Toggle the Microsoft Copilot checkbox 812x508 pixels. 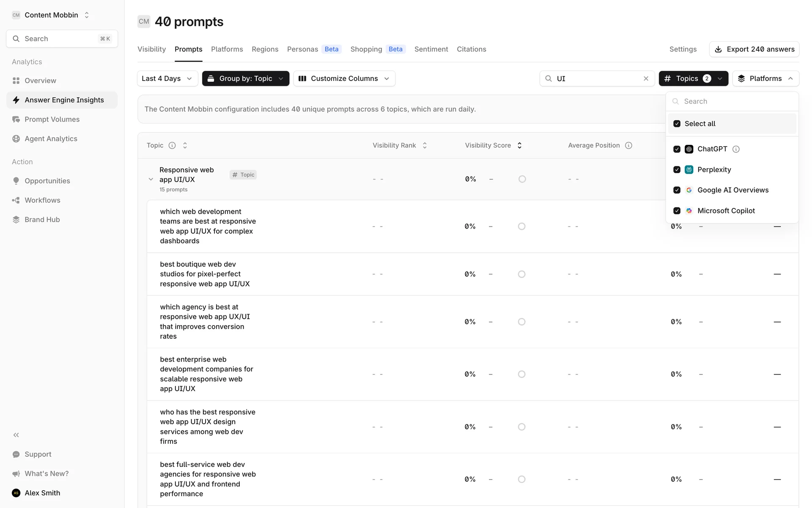pyautogui.click(x=677, y=210)
